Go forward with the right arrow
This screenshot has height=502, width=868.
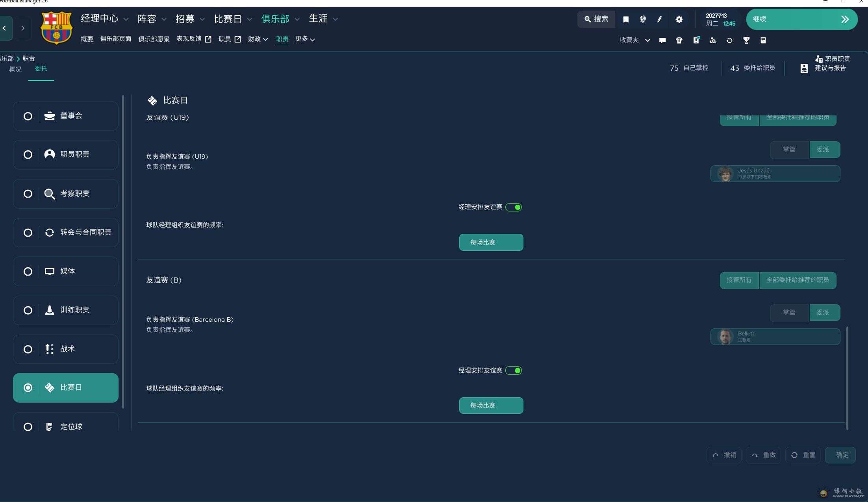pyautogui.click(x=23, y=28)
